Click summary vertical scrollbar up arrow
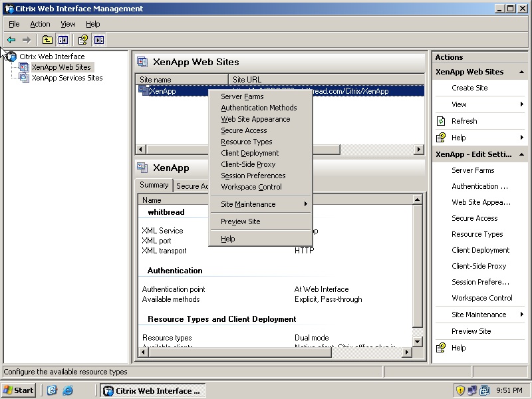This screenshot has width=532, height=399. (418, 199)
